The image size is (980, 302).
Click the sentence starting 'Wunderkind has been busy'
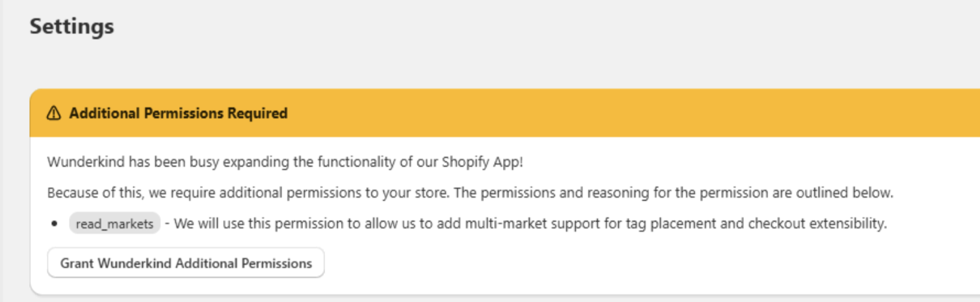click(285, 162)
